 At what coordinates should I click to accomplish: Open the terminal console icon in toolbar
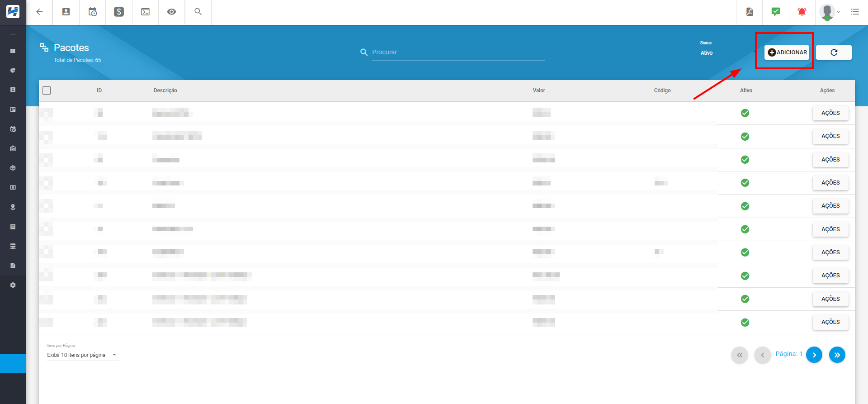click(146, 12)
